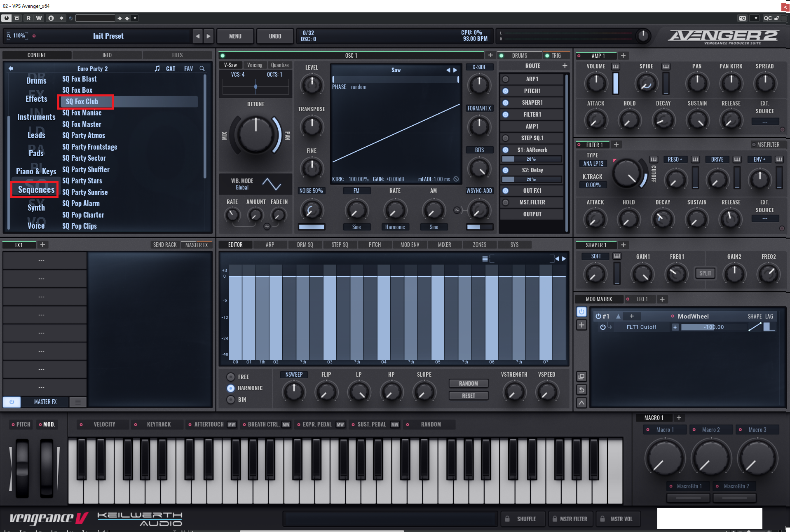
Task: Open the AM waveform Sine selector
Action: click(434, 227)
